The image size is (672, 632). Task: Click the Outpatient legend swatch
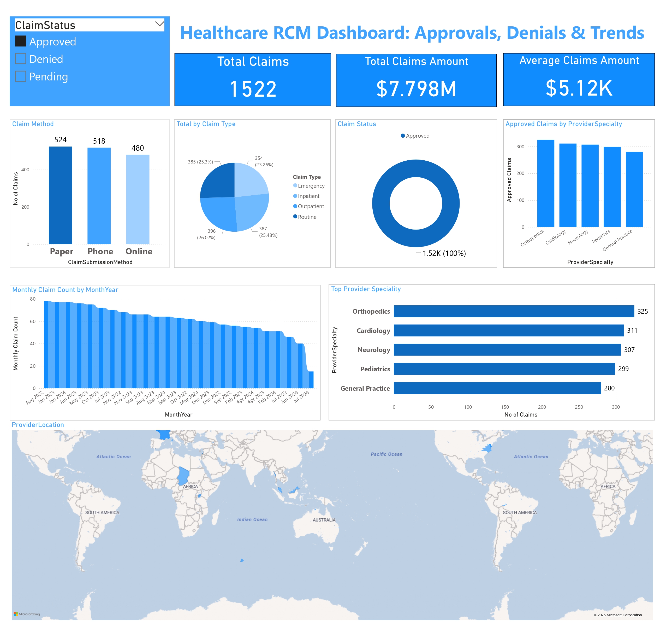tap(295, 206)
